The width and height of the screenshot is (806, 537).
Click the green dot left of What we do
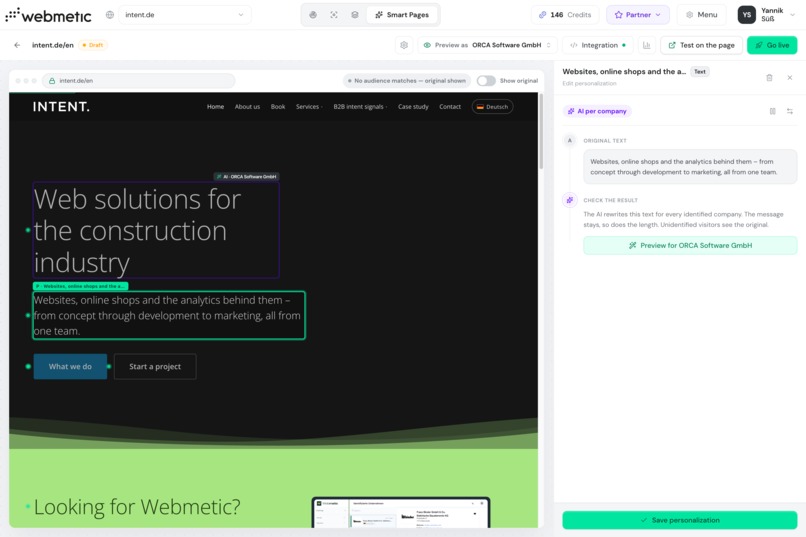pos(28,366)
